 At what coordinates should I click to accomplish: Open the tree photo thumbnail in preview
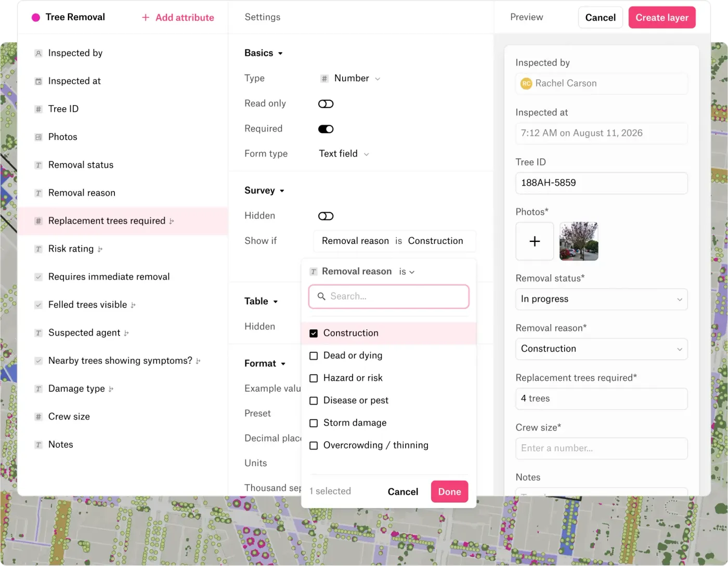[x=579, y=241]
